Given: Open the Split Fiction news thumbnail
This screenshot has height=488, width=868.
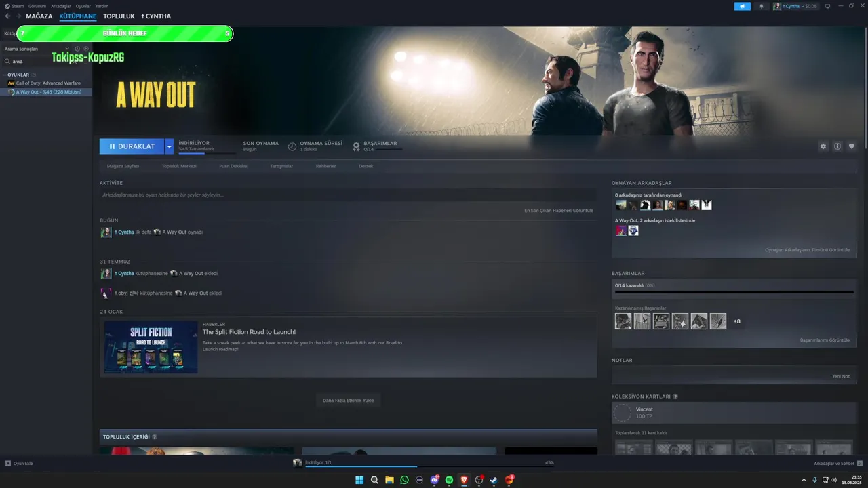Looking at the screenshot, I should click(151, 348).
